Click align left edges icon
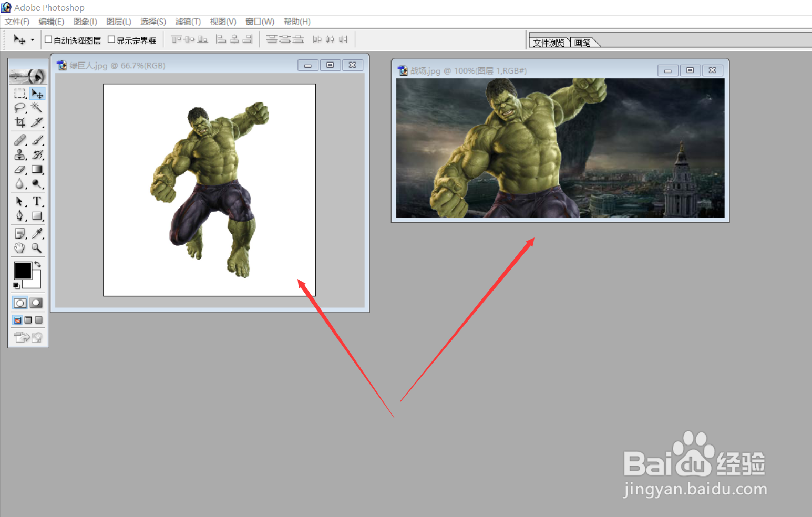The image size is (812, 517). (x=221, y=39)
